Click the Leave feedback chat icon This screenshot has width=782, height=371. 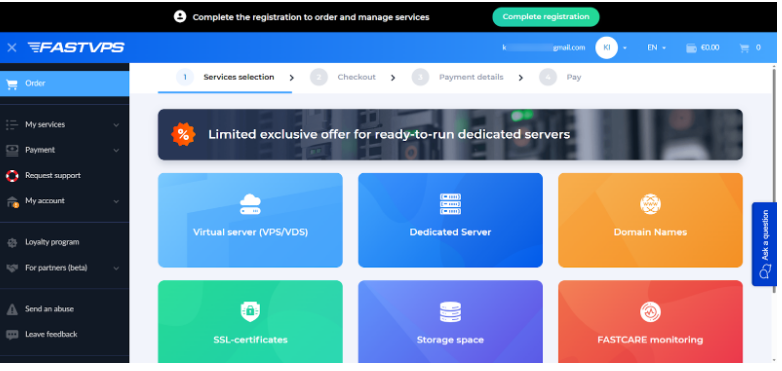click(12, 335)
